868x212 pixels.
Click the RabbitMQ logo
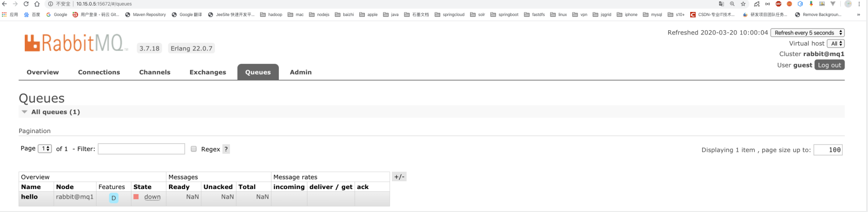(x=76, y=43)
